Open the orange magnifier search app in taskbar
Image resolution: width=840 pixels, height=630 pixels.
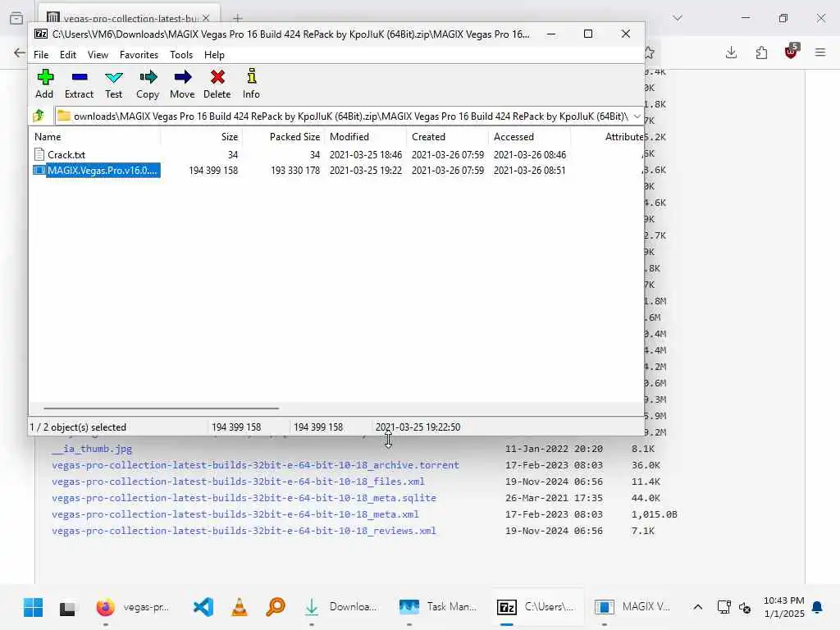click(276, 607)
